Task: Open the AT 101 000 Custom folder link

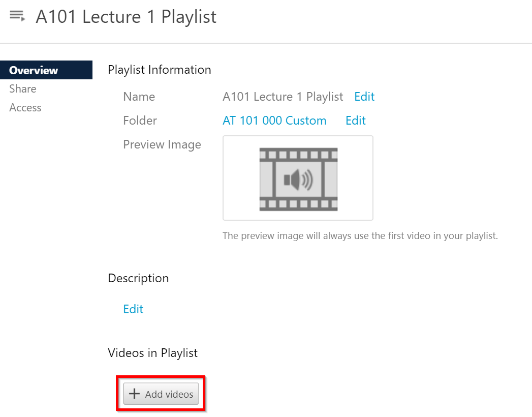Action: [x=274, y=121]
